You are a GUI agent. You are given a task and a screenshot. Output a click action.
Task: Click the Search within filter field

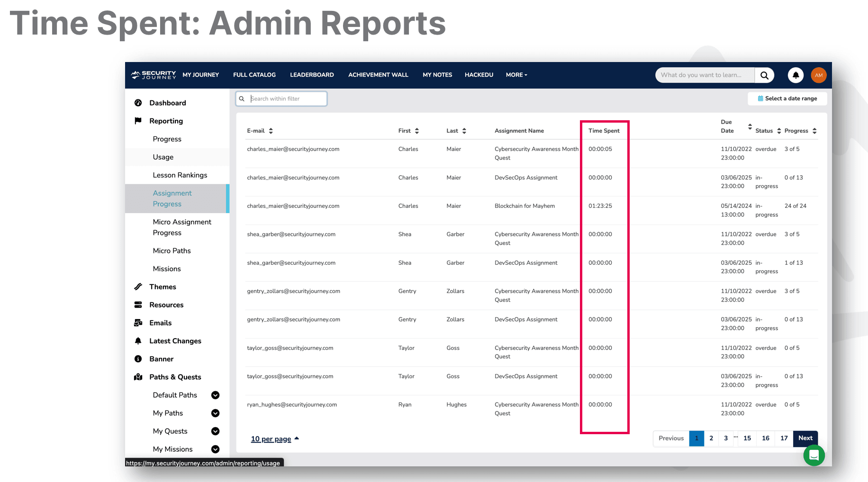pyautogui.click(x=284, y=99)
